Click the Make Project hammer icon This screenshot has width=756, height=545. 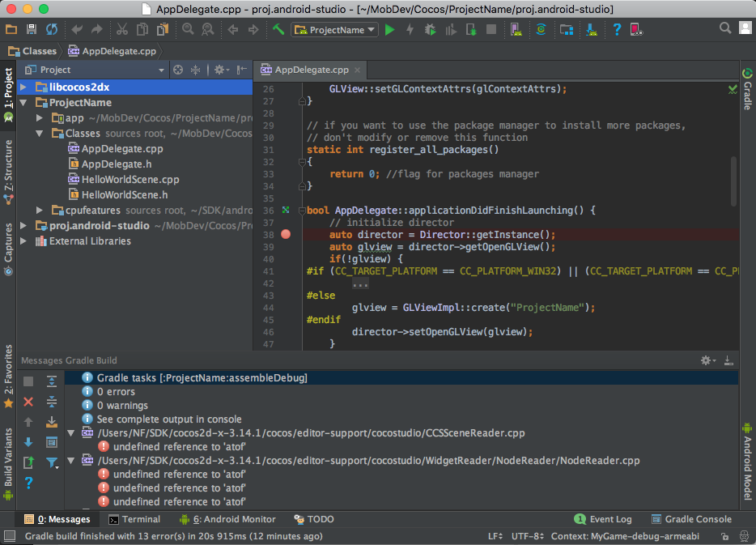278,30
